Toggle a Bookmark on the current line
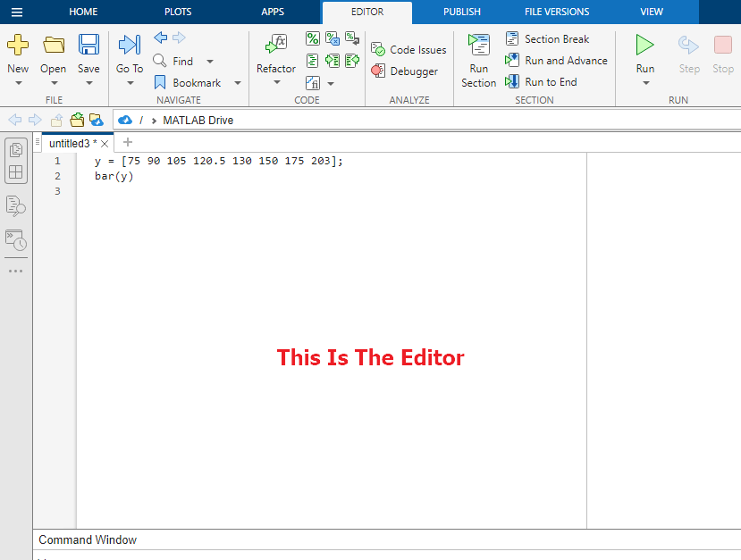 (x=196, y=82)
